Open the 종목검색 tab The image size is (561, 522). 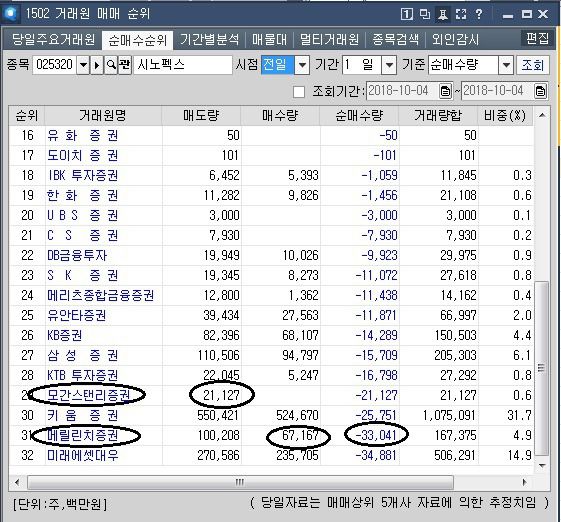pos(395,39)
